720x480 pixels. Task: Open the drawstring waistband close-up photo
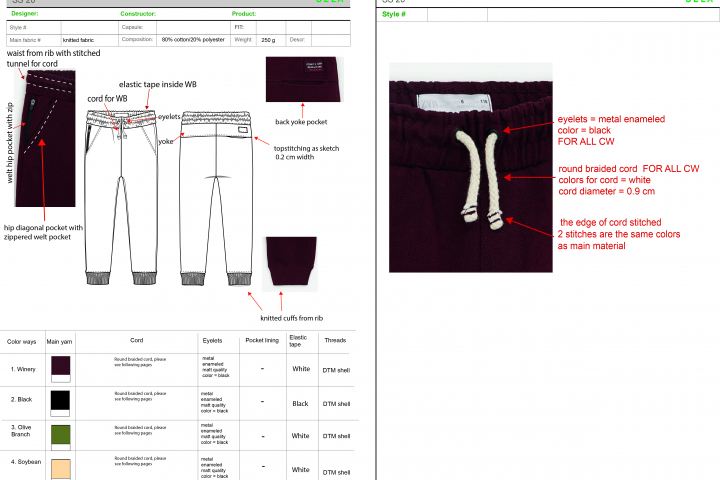click(x=471, y=168)
